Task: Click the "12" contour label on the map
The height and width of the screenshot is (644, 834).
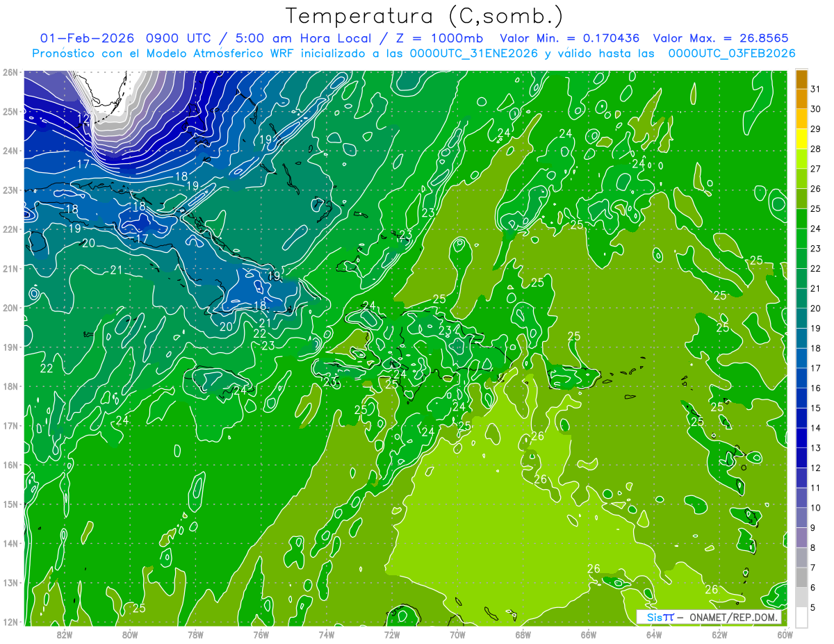Action: click(83, 119)
